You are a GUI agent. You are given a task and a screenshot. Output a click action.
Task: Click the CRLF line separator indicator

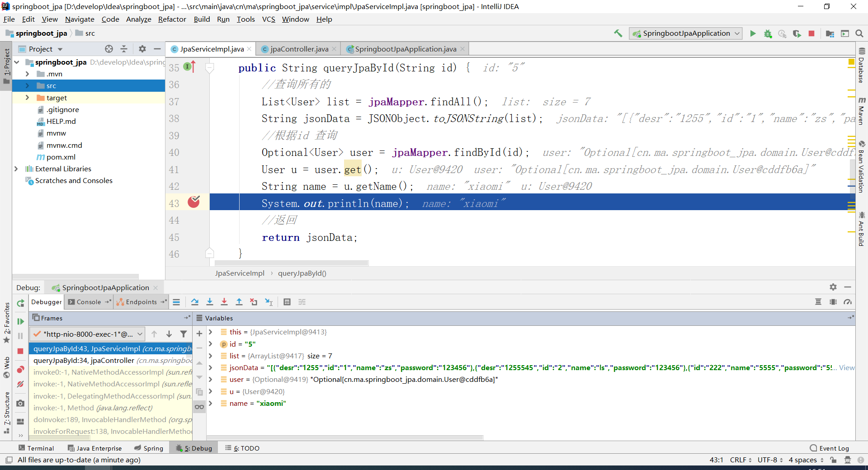pyautogui.click(x=741, y=460)
